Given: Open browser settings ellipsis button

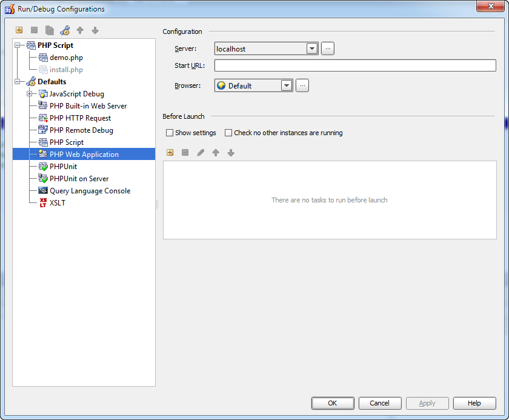Looking at the screenshot, I should 302,85.
